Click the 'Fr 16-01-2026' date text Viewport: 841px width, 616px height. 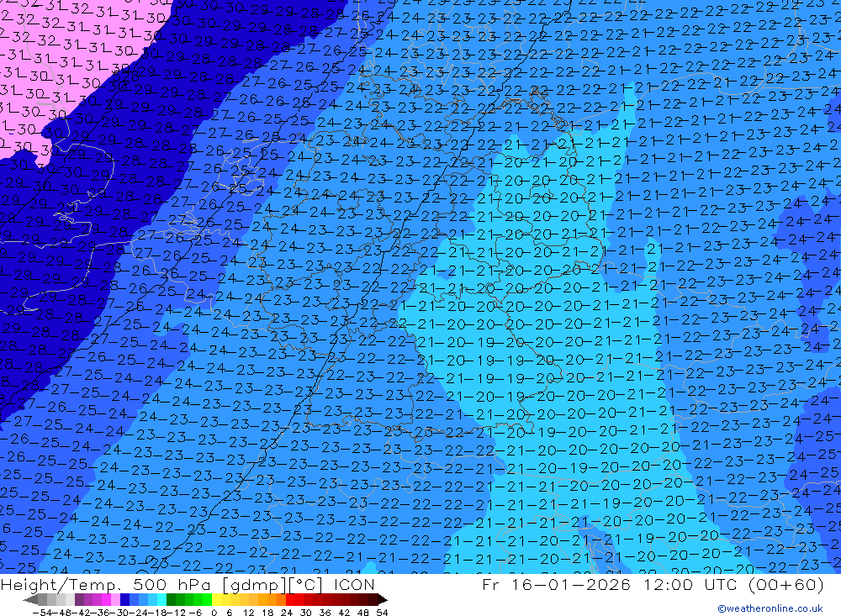click(x=556, y=584)
